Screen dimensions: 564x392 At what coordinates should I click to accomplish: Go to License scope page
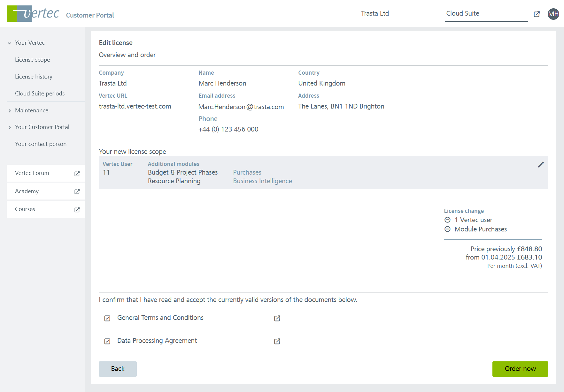coord(32,60)
